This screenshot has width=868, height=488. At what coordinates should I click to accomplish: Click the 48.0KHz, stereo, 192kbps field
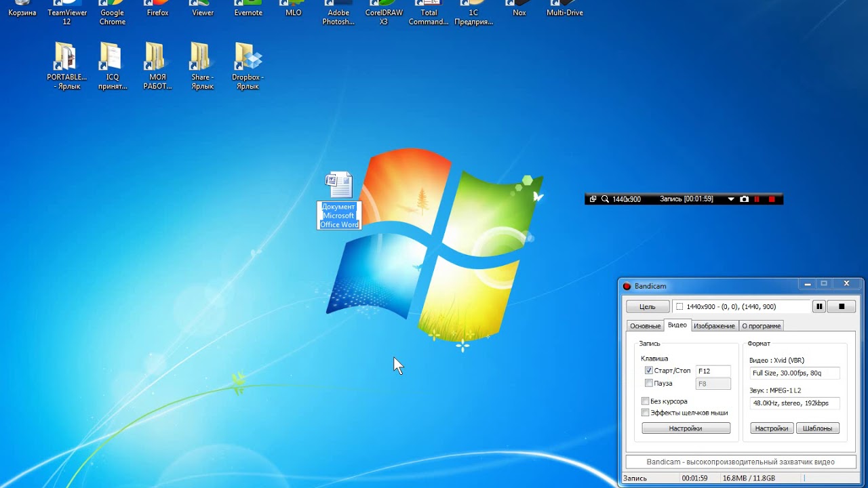pos(795,403)
